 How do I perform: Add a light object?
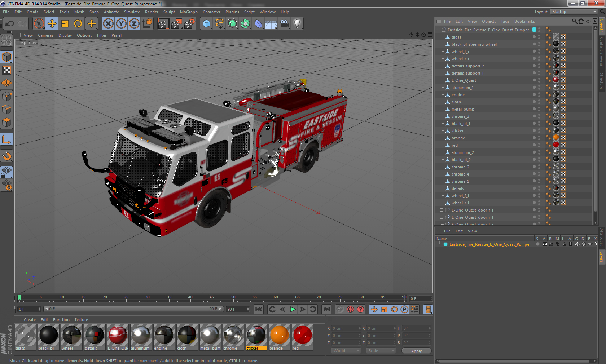297,24
